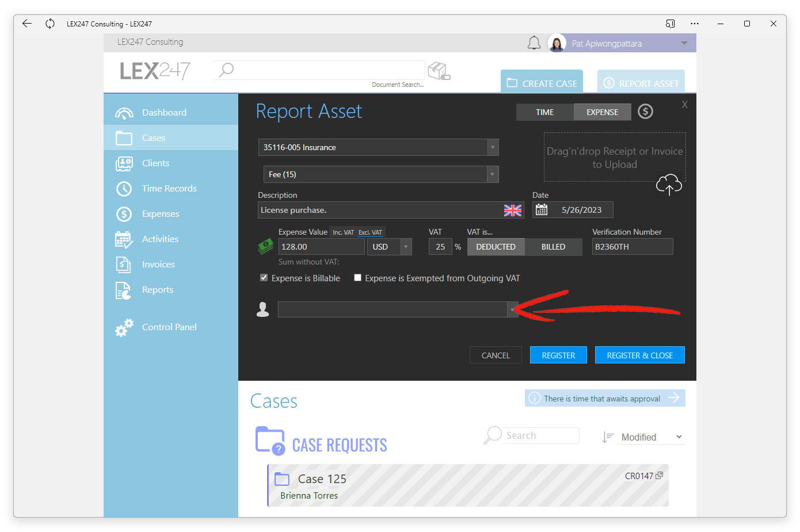This screenshot has height=532, width=800.
Task: Go back using title bar arrow
Action: pos(27,24)
